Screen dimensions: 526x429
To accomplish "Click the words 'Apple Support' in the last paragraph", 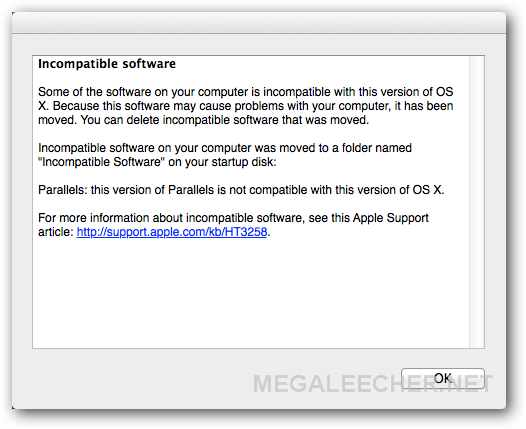I will point(391,218).
